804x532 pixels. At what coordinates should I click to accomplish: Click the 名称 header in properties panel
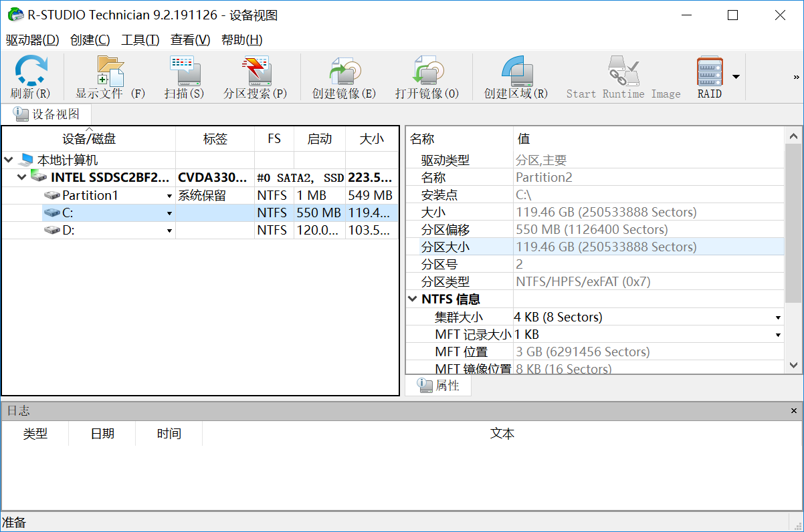[x=460, y=139]
